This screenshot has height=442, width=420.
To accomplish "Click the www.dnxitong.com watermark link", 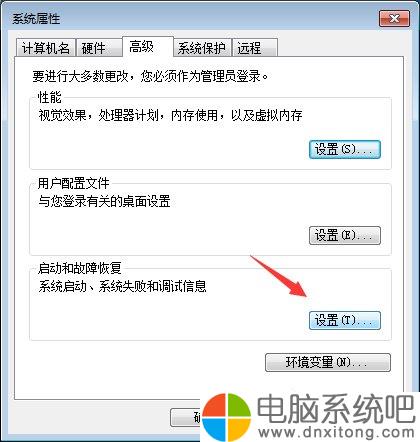I will click(x=337, y=433).
